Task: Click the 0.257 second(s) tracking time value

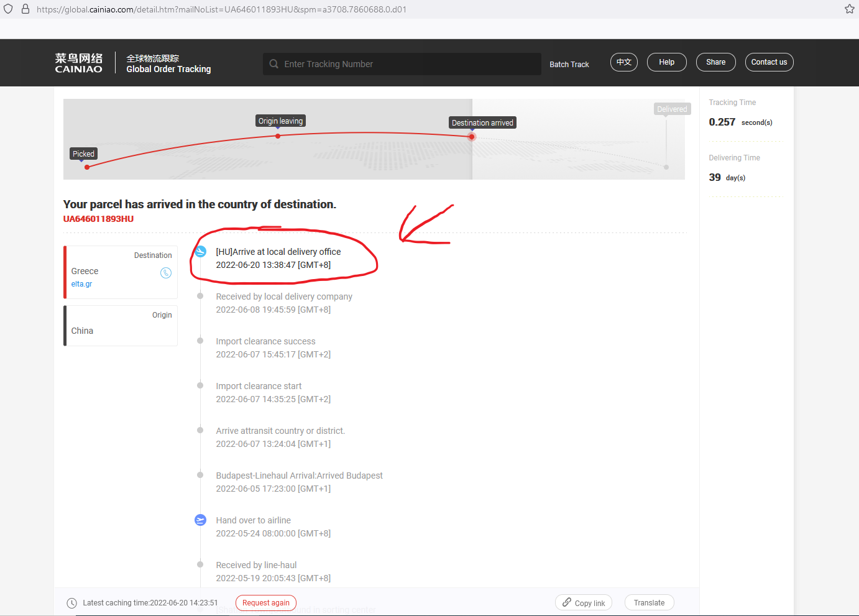Action: [x=741, y=122]
